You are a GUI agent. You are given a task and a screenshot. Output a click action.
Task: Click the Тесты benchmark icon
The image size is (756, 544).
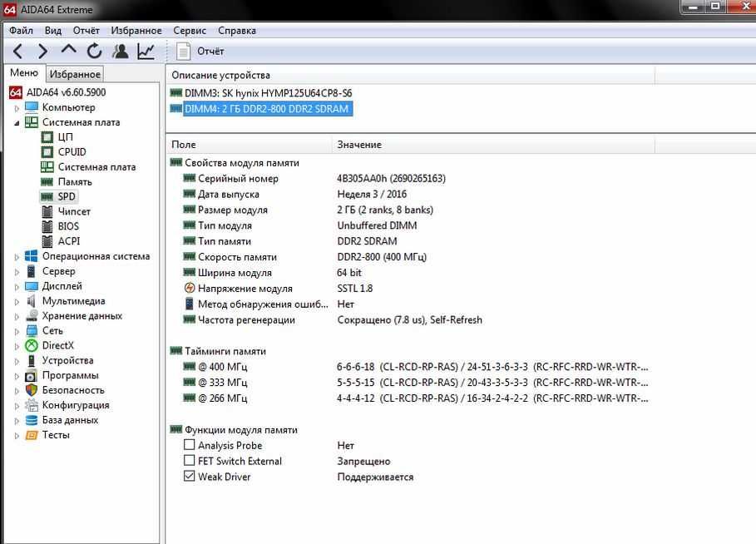(x=32, y=435)
